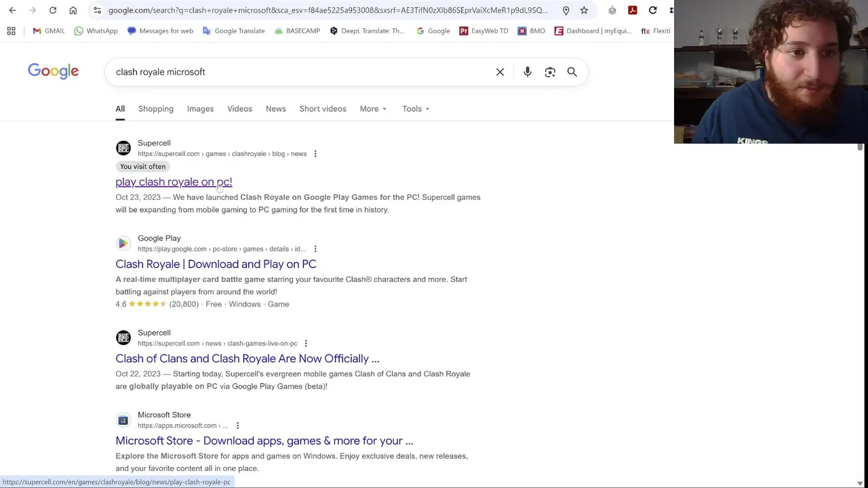Screen dimensions: 868x488
Task: Open the Flexiti bookmark
Action: (x=656, y=30)
